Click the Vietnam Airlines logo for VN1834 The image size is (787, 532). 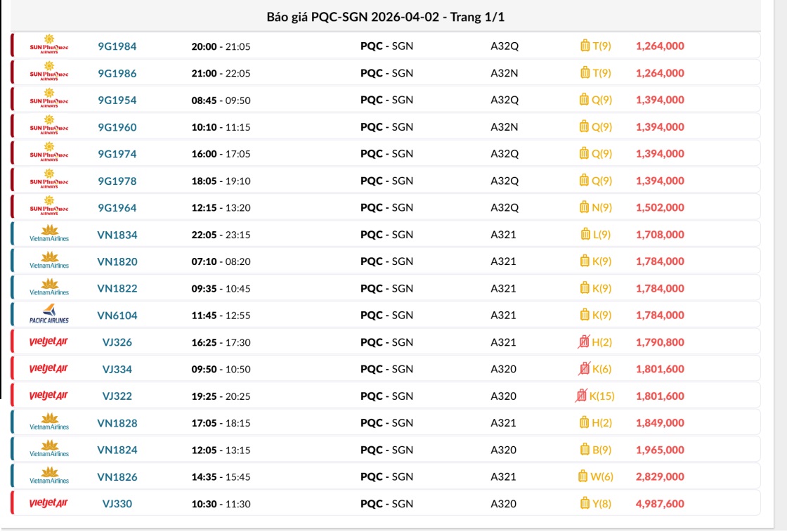click(x=49, y=234)
